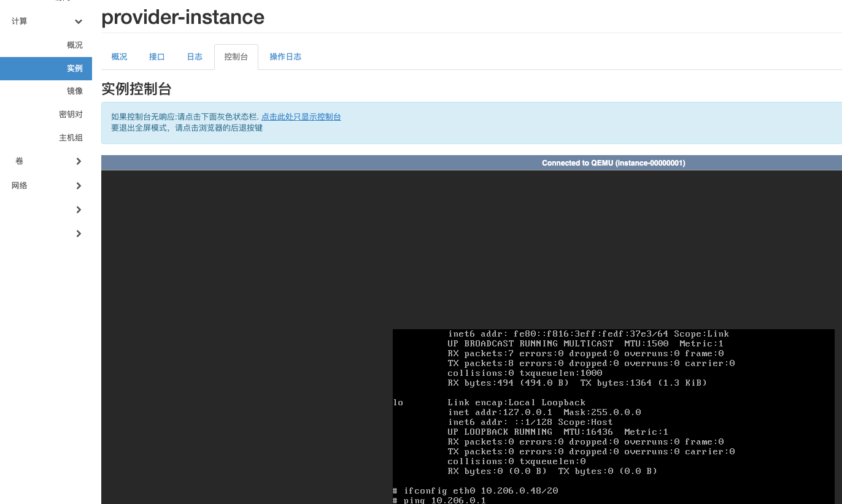Viewport: 842px width, 504px height.
Task: Click the 网络 sidebar label
Action: 20,186
